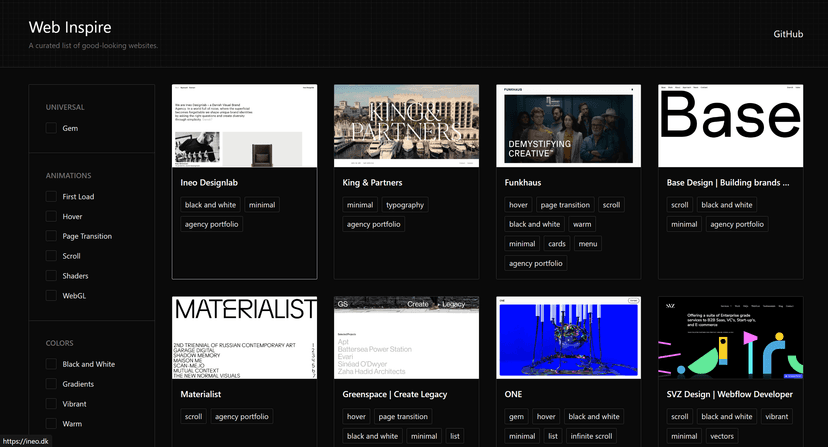Click Funkhaus' page transition tag
The image size is (828, 447).
(565, 204)
